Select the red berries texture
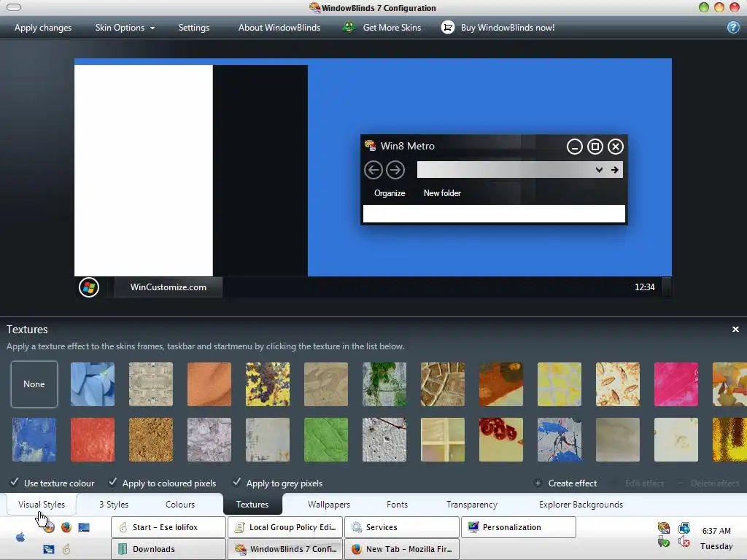 click(500, 440)
